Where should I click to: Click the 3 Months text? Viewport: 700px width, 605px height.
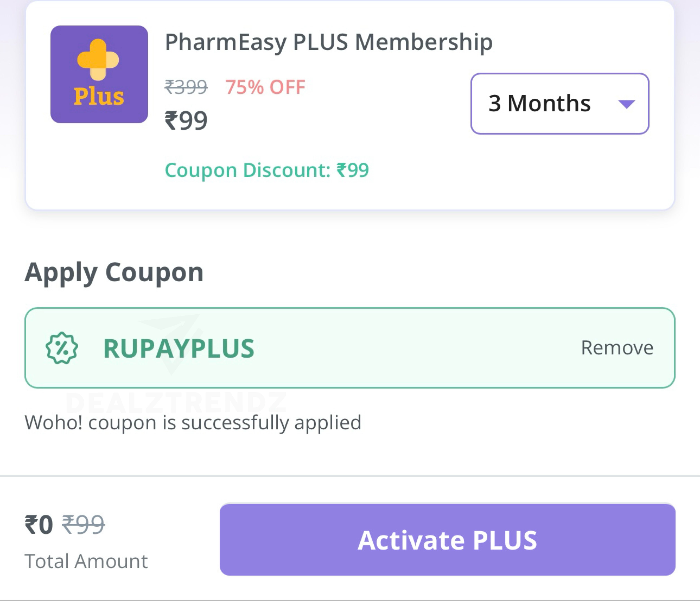pyautogui.click(x=540, y=103)
